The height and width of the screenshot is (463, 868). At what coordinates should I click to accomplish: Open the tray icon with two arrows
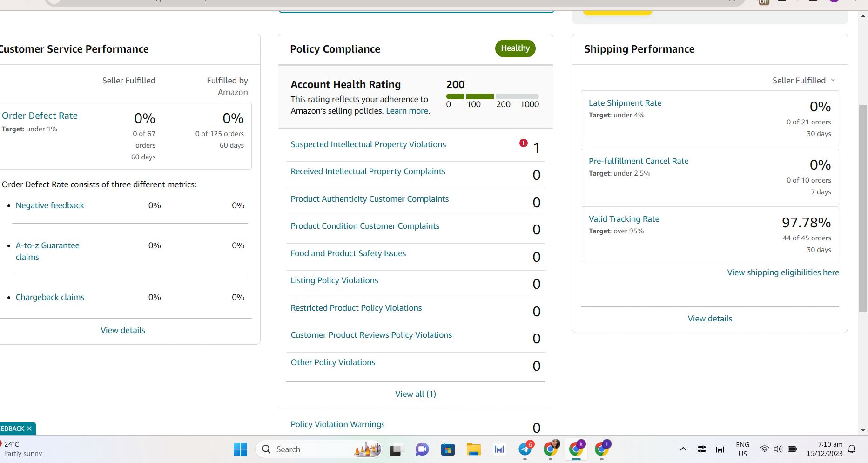point(702,449)
